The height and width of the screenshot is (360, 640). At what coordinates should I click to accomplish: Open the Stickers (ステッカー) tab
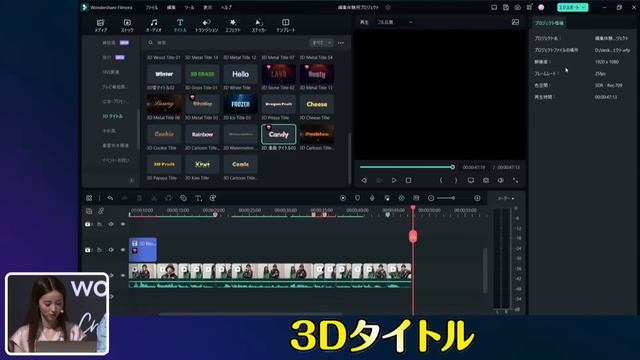[x=259, y=25]
